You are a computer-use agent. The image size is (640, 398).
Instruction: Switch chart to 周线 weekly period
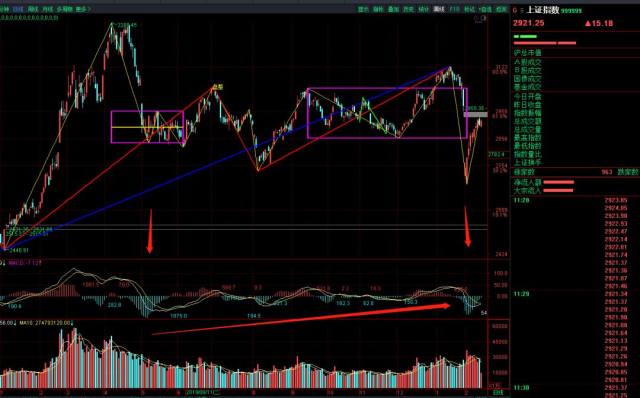tap(33, 9)
